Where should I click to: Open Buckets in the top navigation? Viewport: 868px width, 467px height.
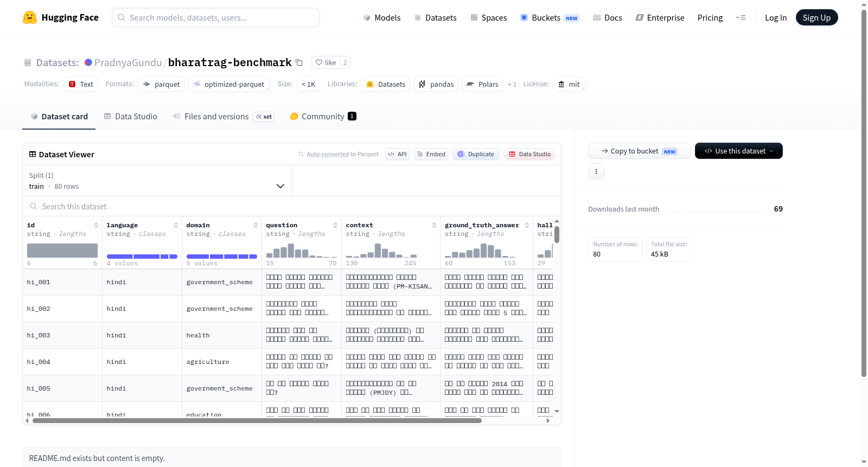pyautogui.click(x=550, y=17)
